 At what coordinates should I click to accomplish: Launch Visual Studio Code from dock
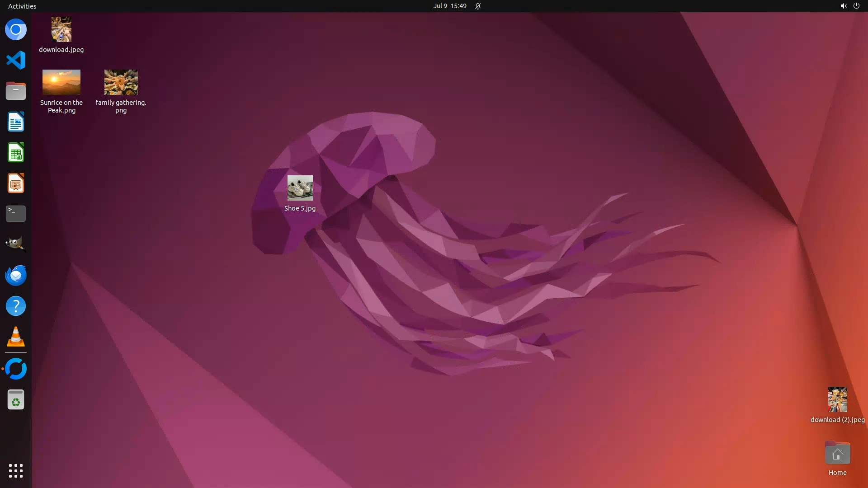tap(16, 60)
